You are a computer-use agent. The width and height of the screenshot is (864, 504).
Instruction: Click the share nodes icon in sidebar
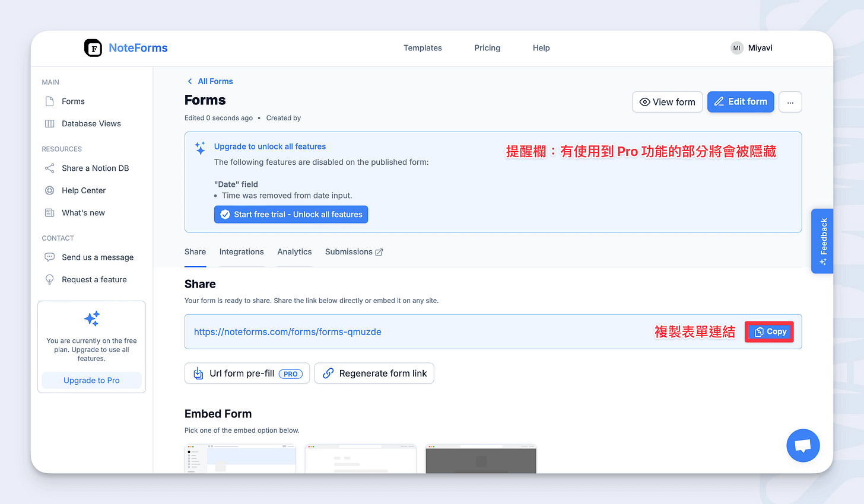pos(50,168)
